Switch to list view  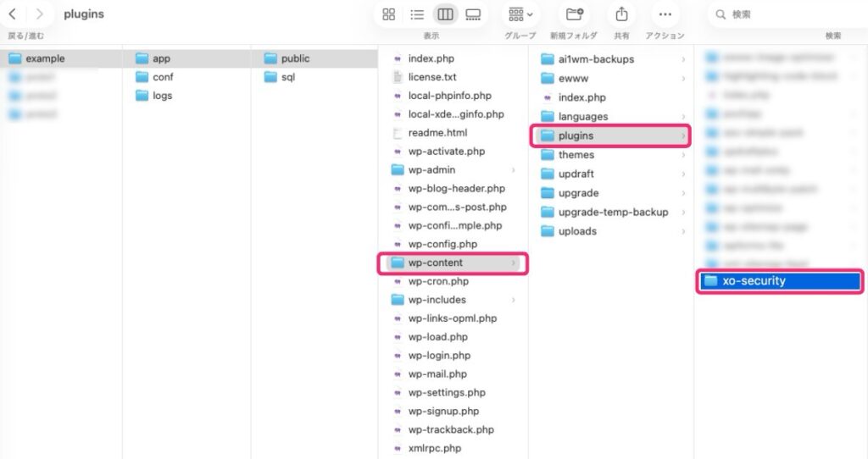tap(417, 14)
